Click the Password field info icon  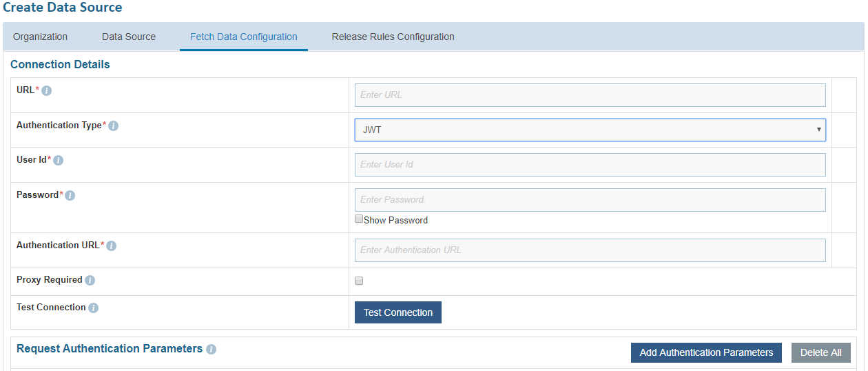(70, 196)
